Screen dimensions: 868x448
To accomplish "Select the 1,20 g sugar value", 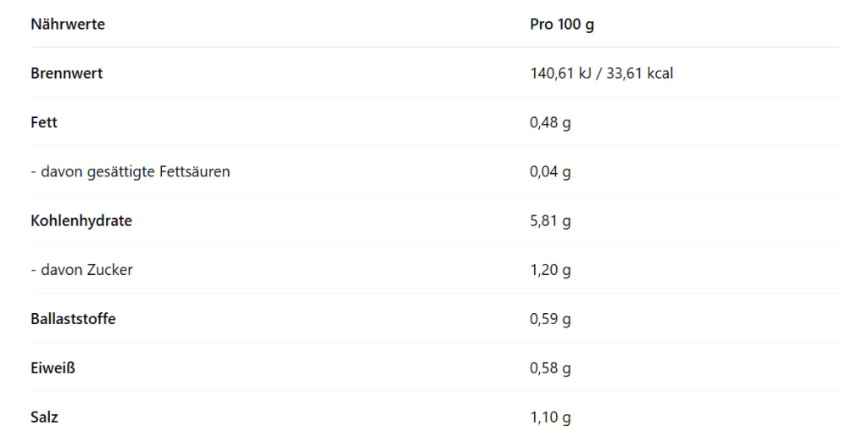I will 550,271.
